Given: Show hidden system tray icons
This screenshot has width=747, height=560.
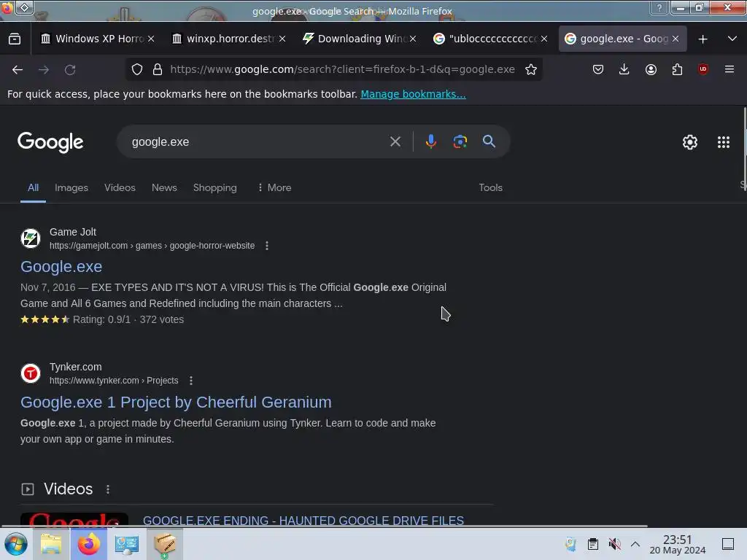Looking at the screenshot, I should pos(635,544).
